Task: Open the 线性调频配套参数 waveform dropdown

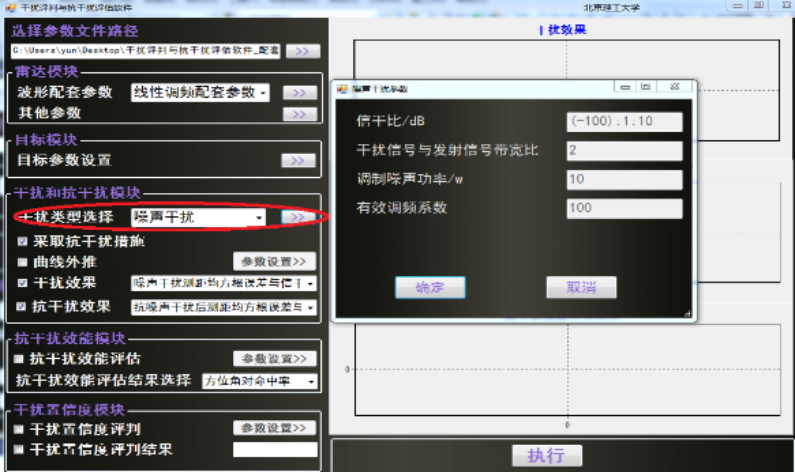Action: point(263,93)
